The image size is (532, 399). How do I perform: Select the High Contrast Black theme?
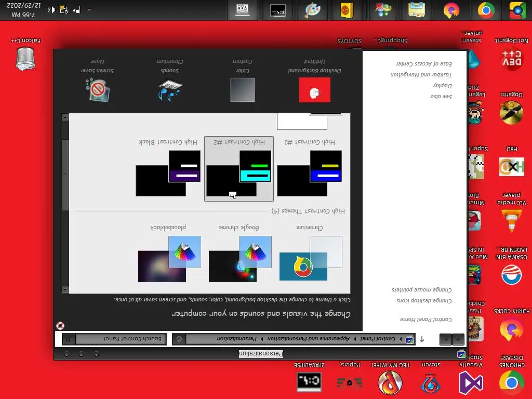click(x=168, y=169)
